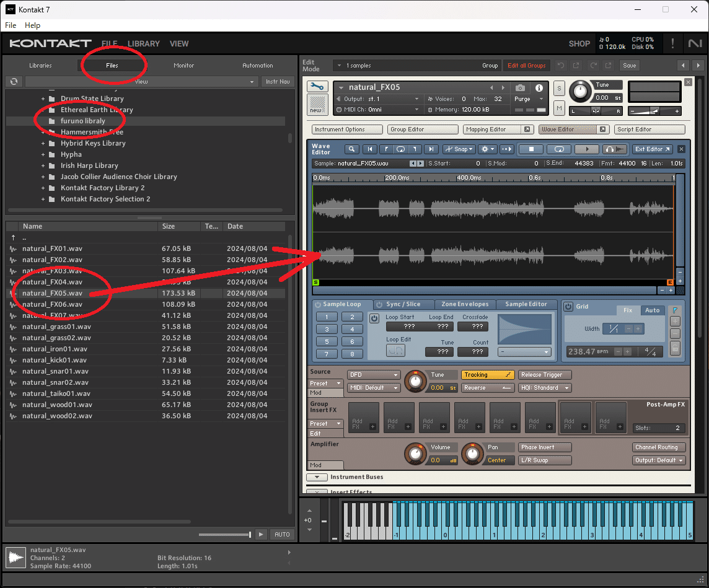This screenshot has width=709, height=588.
Task: Open the View dropdown in the browser
Action: tap(141, 81)
